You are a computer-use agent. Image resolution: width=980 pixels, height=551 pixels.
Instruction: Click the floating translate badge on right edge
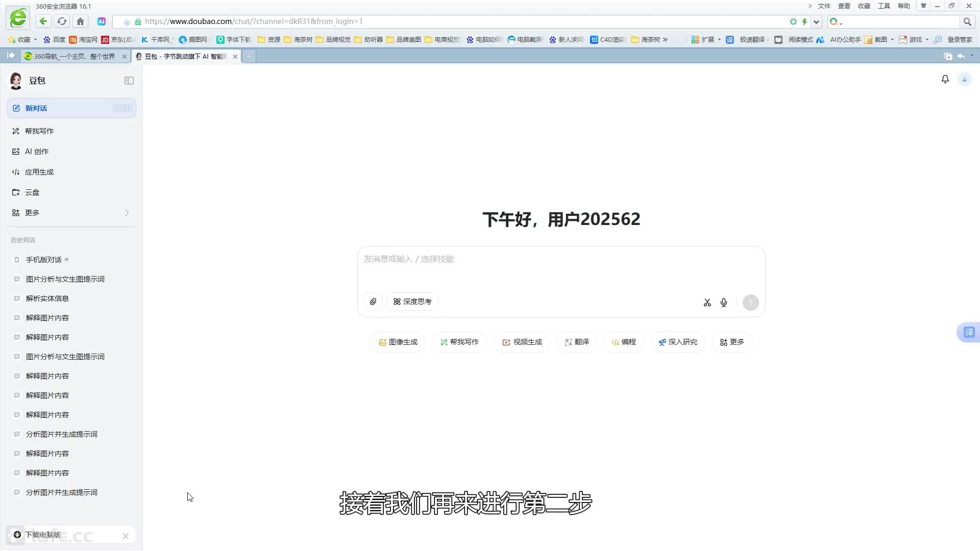[x=969, y=332]
